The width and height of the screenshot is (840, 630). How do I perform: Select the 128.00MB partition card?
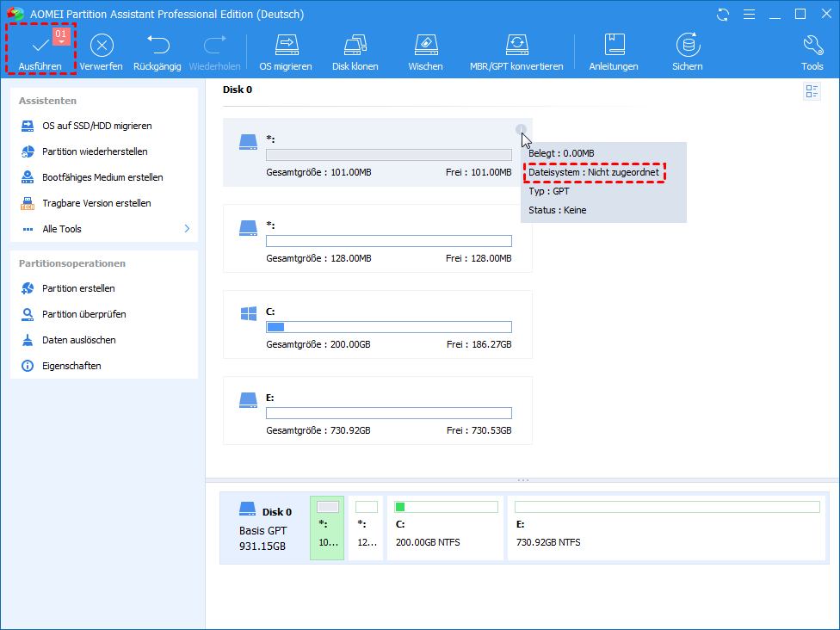(x=378, y=238)
